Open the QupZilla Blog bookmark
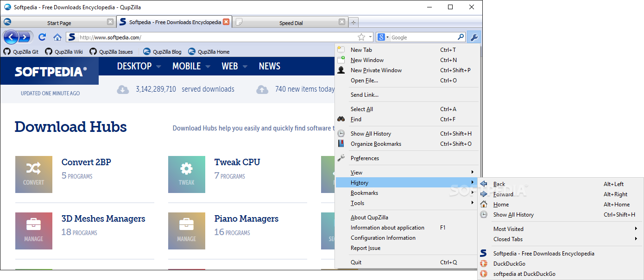The width and height of the screenshot is (644, 280). [162, 52]
